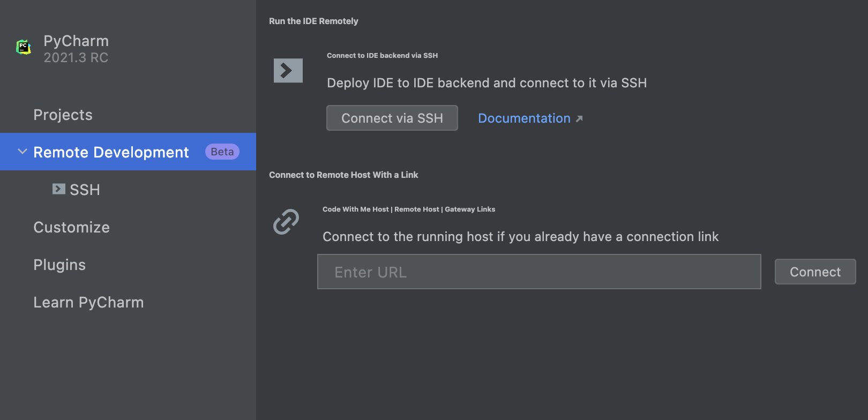Viewport: 868px width, 420px height.
Task: Click the PyCharm 2021.3 RC version text
Action: point(76,58)
